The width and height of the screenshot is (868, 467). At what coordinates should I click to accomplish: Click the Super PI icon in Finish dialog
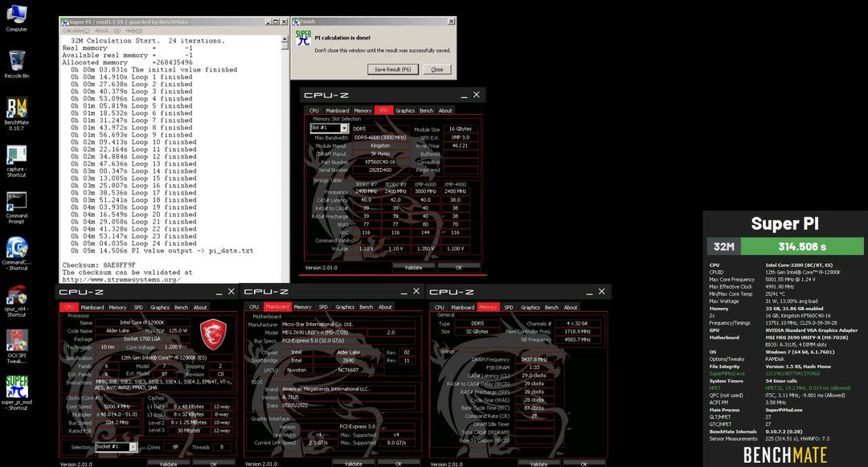[303, 38]
